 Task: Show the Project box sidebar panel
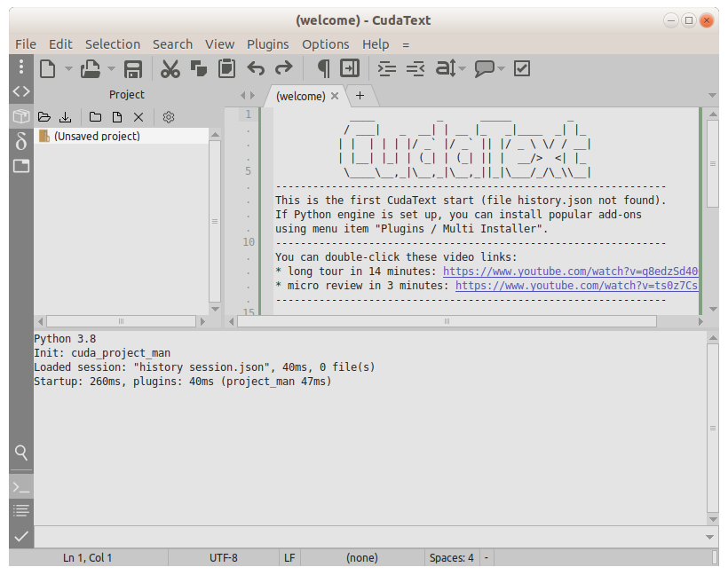21,116
